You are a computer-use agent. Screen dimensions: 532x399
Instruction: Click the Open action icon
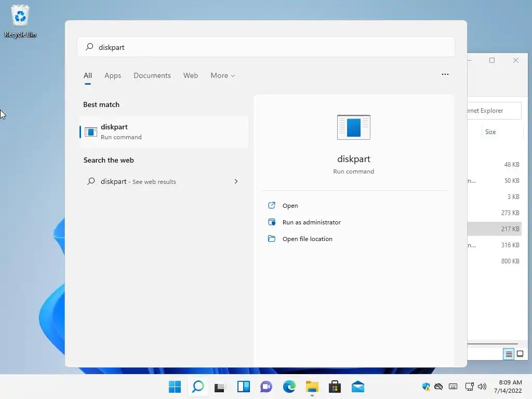pyautogui.click(x=272, y=205)
